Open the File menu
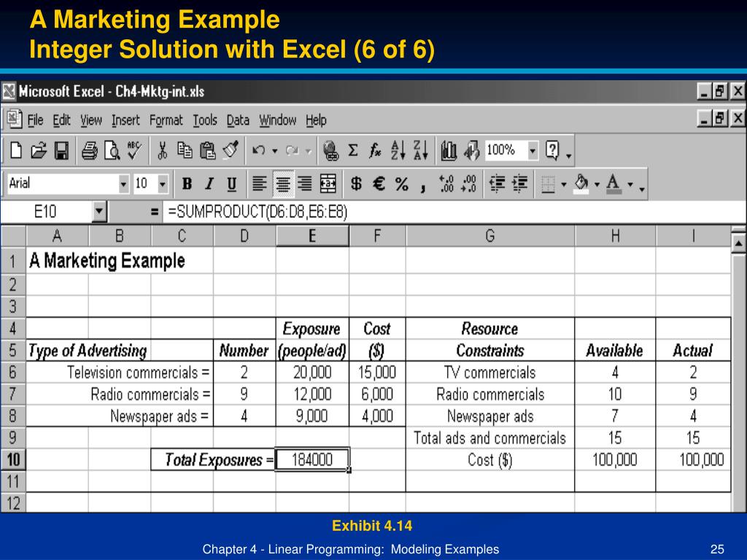The height and width of the screenshot is (560, 747). pos(35,120)
